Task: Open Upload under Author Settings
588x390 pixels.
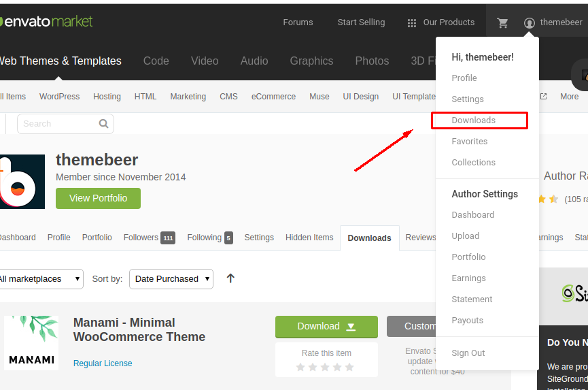Action: (466, 235)
